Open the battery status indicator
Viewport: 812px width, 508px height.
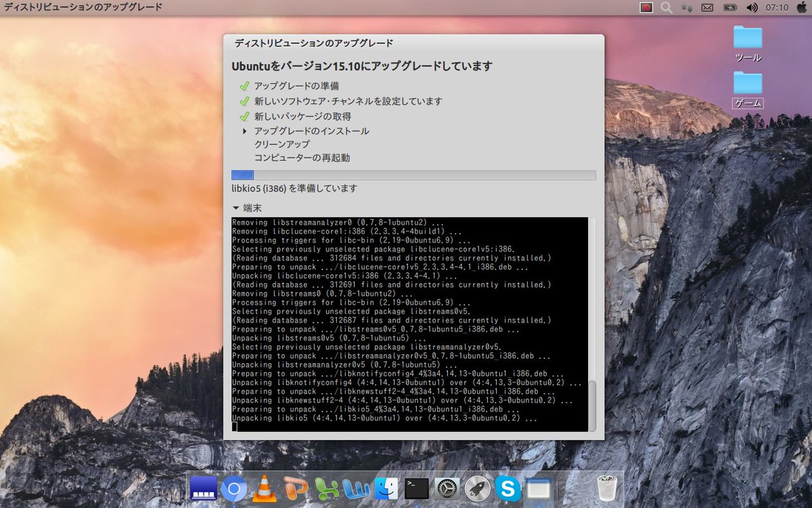point(730,8)
